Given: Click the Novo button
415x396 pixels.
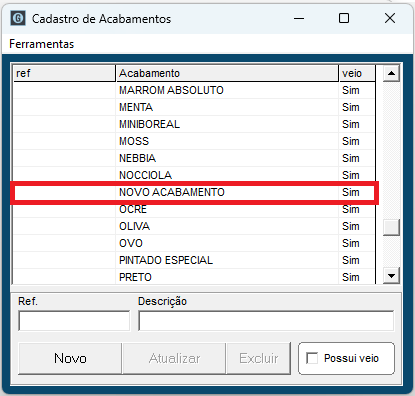Looking at the screenshot, I should [70, 358].
